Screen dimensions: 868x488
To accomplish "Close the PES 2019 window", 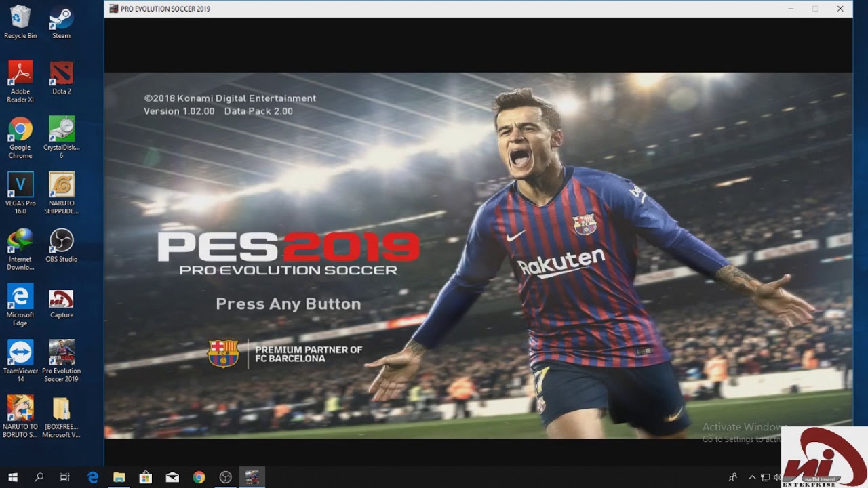I will (x=840, y=9).
